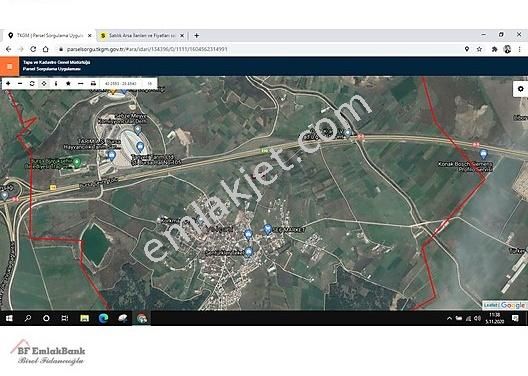
Task: Print the map with printer icon
Action: pyautogui.click(x=93, y=83)
